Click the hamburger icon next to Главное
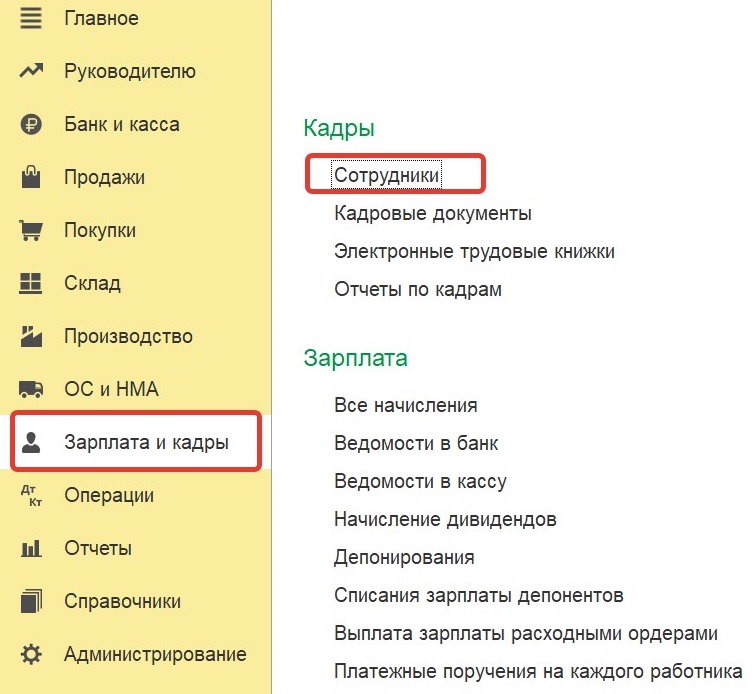This screenshot has width=755, height=694. pos(31,18)
